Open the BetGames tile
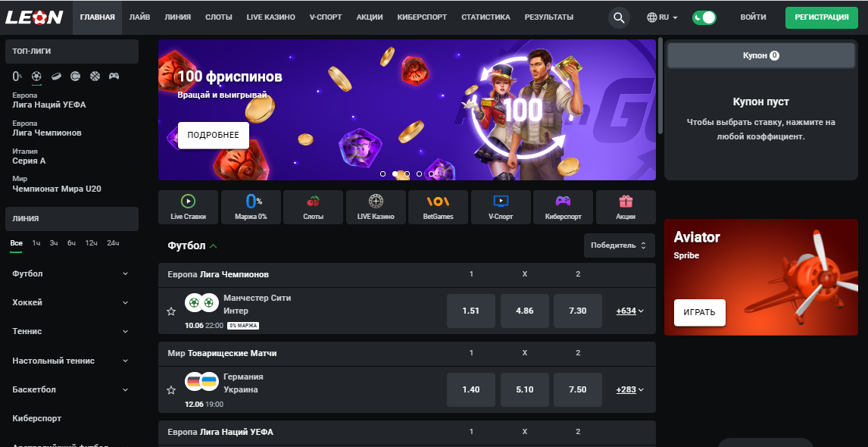The height and width of the screenshot is (447, 868). (438, 207)
